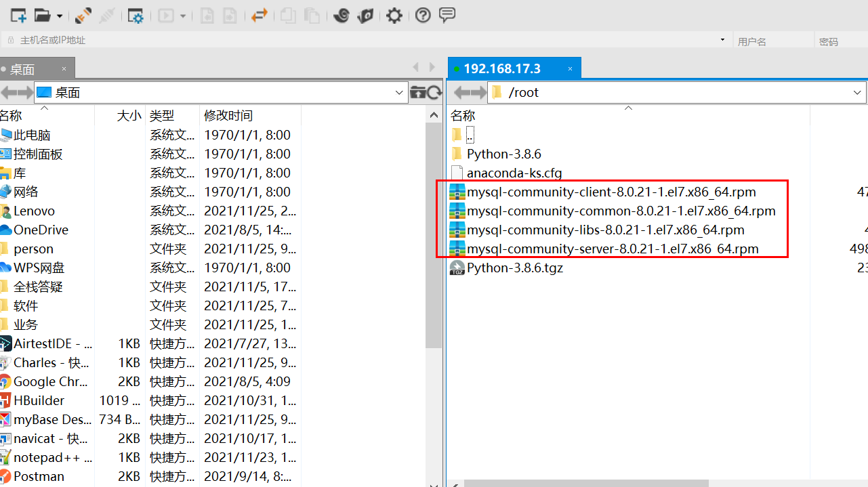Image resolution: width=868 pixels, height=487 pixels.
Task: Select the person folder
Action: 33,249
